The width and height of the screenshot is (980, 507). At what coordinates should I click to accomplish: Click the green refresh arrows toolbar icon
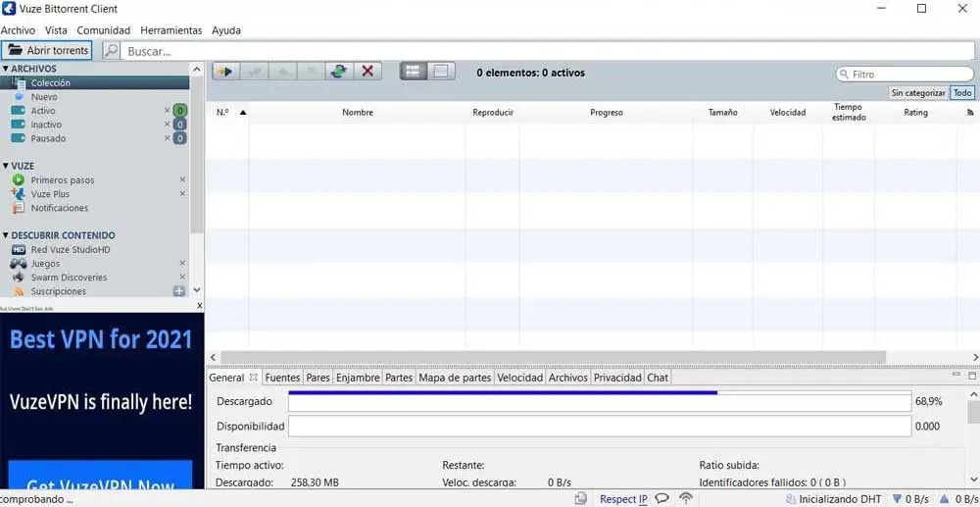pyautogui.click(x=339, y=72)
